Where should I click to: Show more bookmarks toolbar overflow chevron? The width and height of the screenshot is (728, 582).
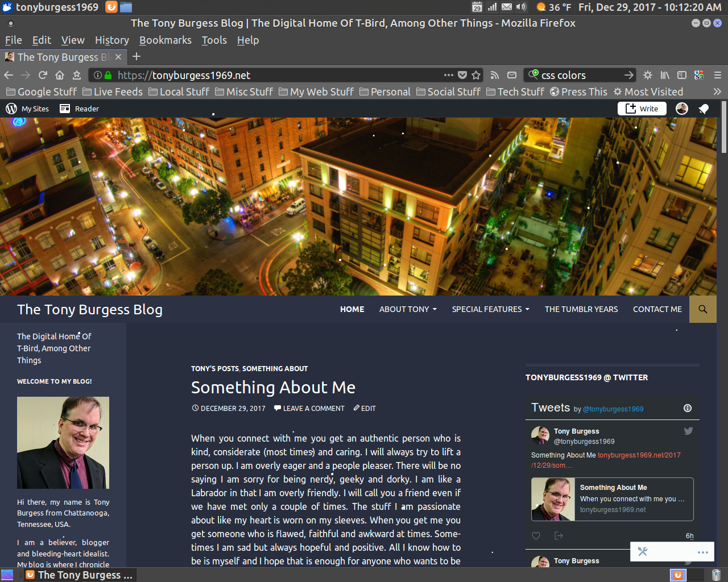[717, 92]
